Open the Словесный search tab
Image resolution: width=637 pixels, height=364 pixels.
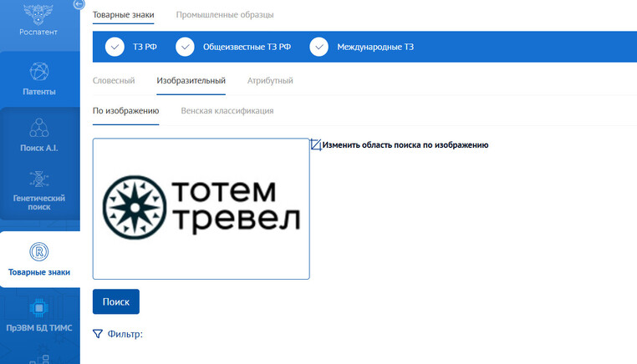tap(114, 80)
